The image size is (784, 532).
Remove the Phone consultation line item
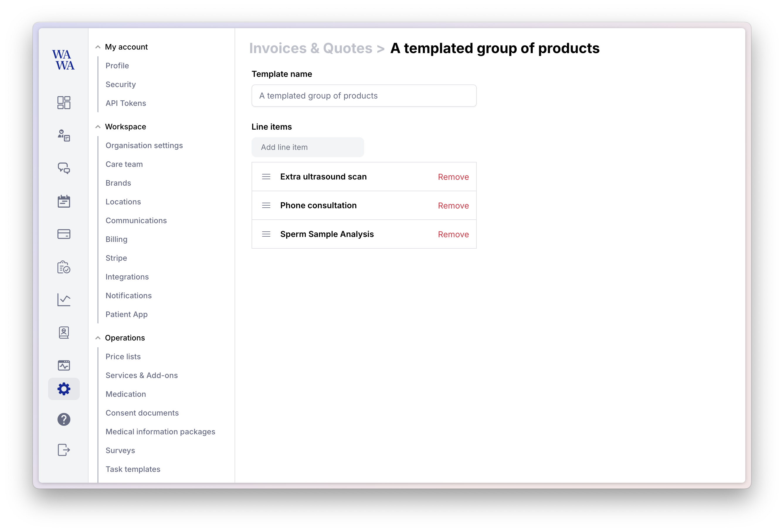click(453, 205)
